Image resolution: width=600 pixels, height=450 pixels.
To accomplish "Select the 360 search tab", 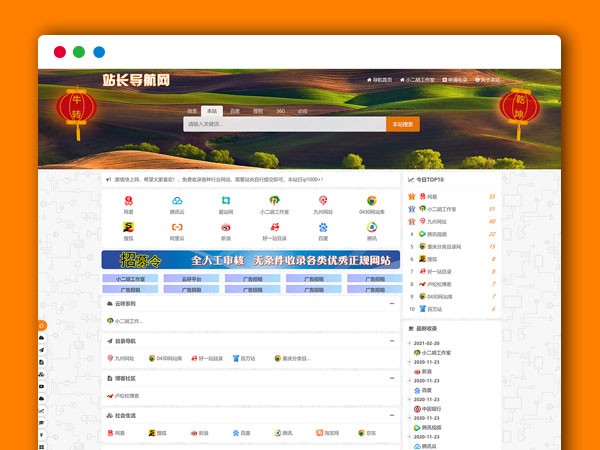I will 280,111.
